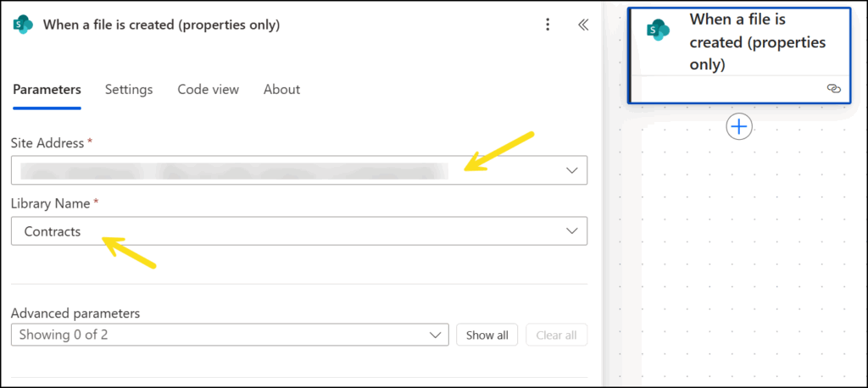Click the connection link icon on the trigger card
Image resolution: width=868 pixels, height=388 pixels.
(x=833, y=88)
